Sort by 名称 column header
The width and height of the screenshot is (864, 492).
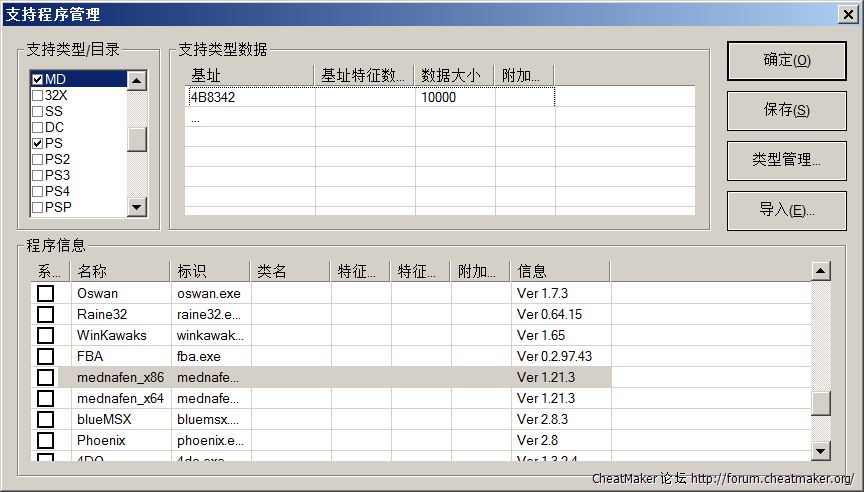click(x=119, y=271)
